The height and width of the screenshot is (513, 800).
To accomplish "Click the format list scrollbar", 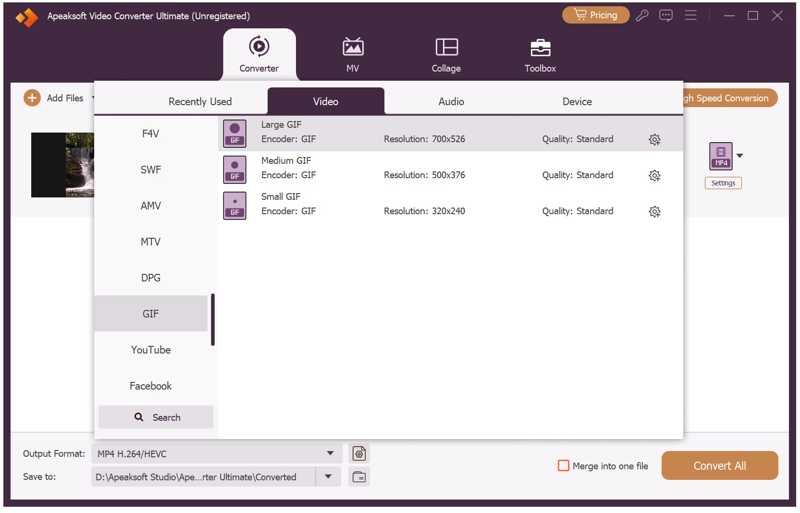I will tap(213, 320).
